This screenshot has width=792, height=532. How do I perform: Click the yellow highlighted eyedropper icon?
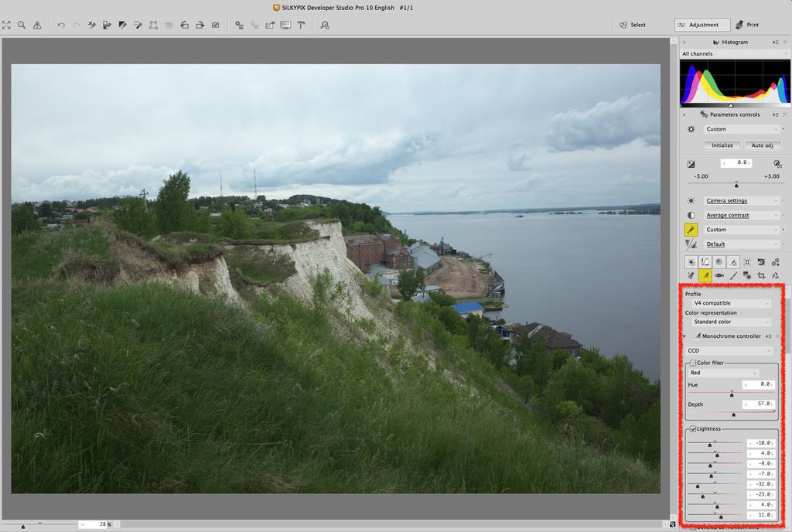(691, 230)
